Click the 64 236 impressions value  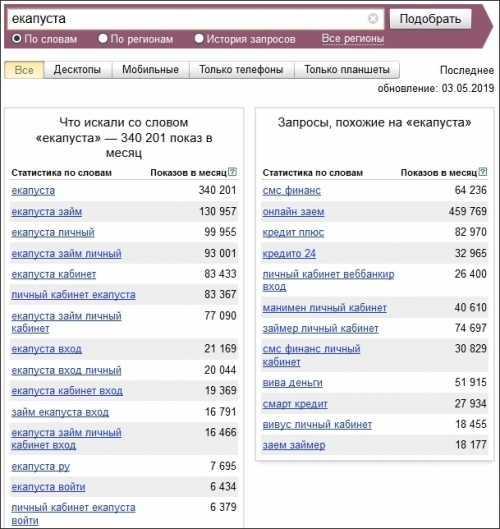pyautogui.click(x=471, y=190)
